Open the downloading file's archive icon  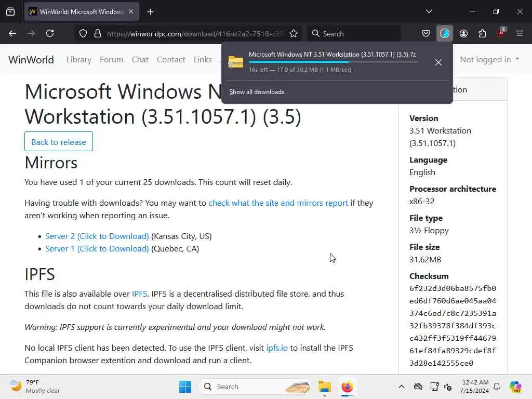[x=236, y=62]
